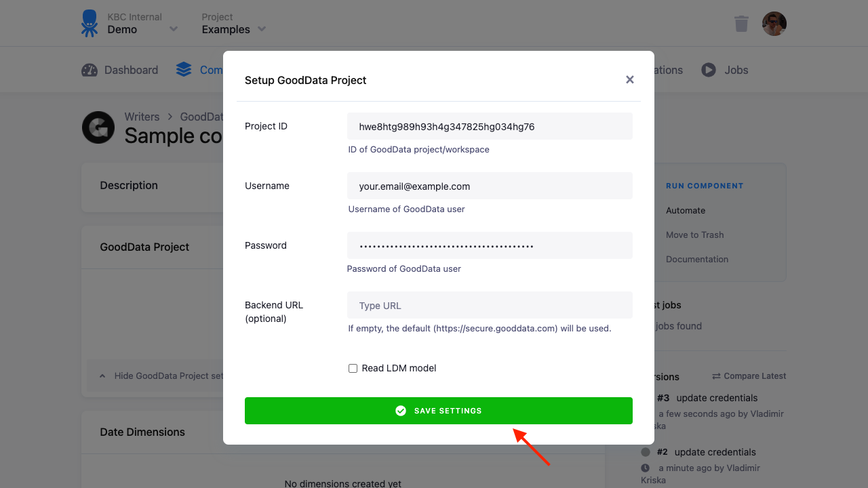
Task: Select Move to Trash action
Action: (695, 235)
